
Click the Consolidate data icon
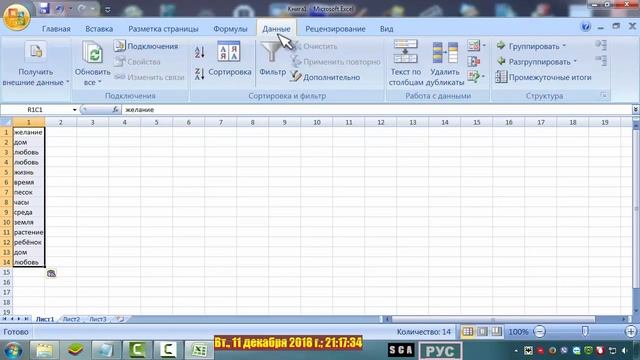click(x=473, y=61)
